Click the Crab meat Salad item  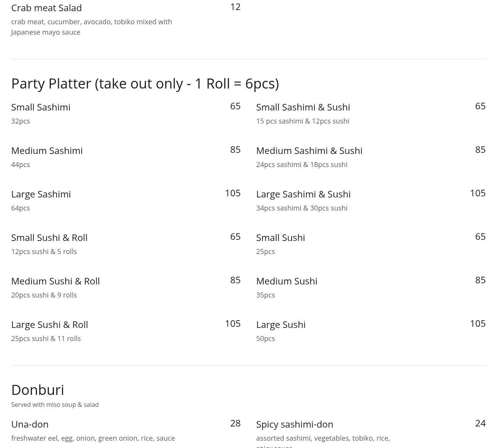coord(46,8)
